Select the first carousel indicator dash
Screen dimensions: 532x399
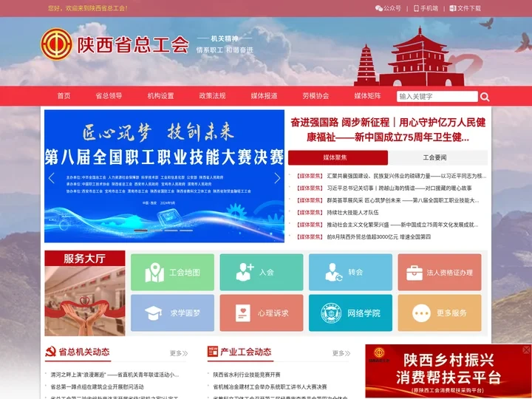[140, 231]
